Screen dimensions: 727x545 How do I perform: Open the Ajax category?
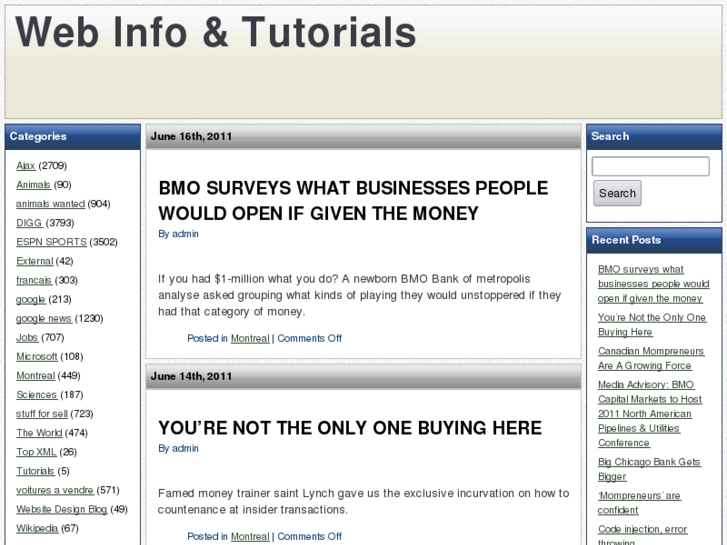[x=26, y=166]
